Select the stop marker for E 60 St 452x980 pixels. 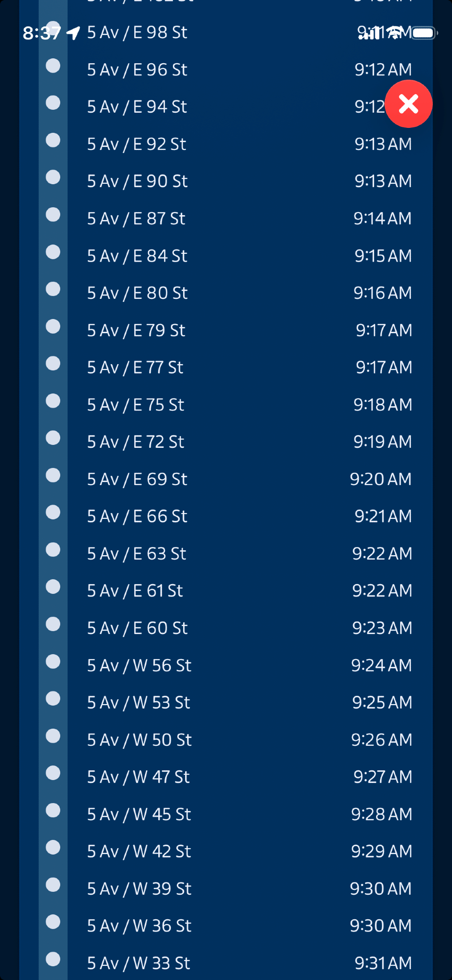53,624
